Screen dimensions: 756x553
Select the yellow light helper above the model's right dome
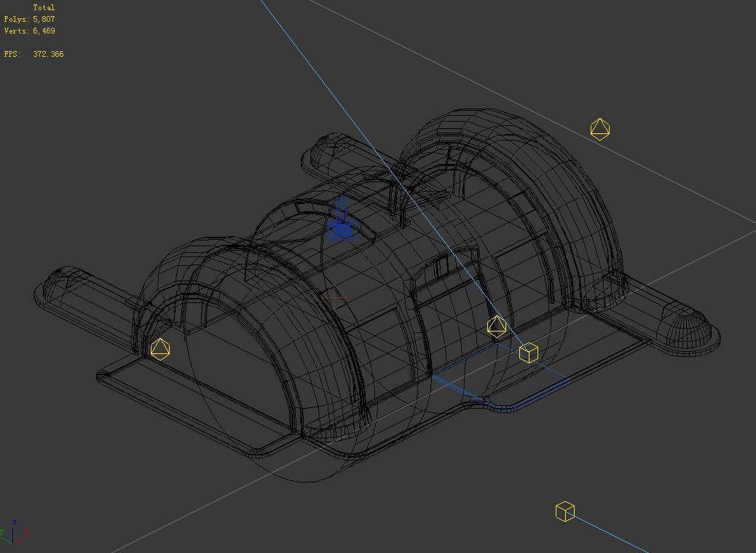600,129
